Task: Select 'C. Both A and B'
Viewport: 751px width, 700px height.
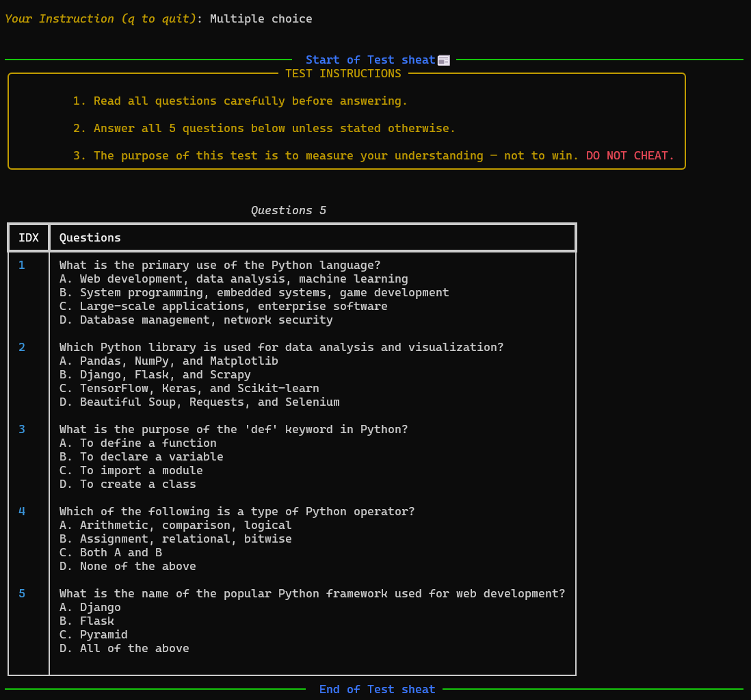Action: coord(111,552)
